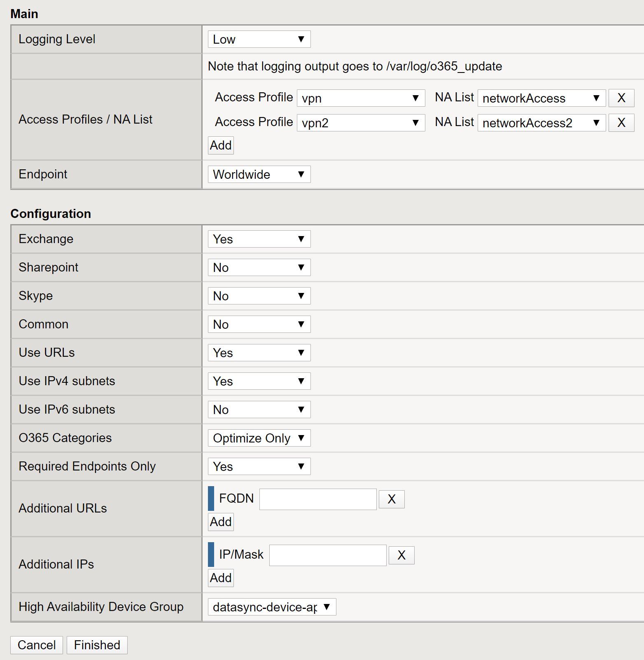This screenshot has height=660, width=644.
Task: Select the networkAccess2 NA List dropdown
Action: click(541, 123)
